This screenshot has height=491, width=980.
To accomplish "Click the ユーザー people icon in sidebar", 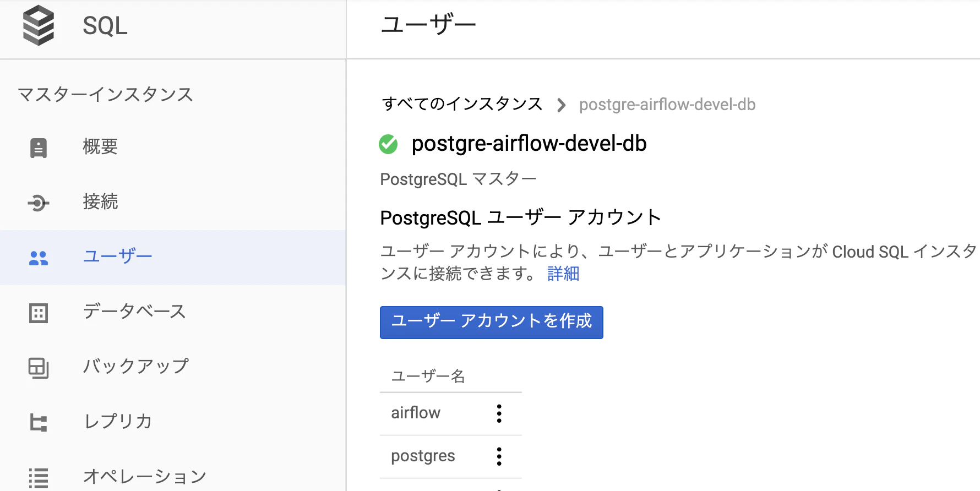I will click(x=39, y=258).
